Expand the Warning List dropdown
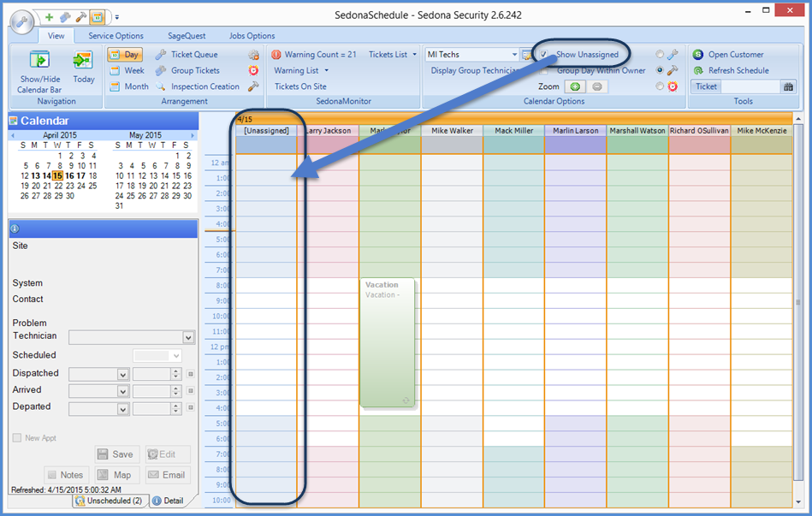The width and height of the screenshot is (812, 516). 301,70
